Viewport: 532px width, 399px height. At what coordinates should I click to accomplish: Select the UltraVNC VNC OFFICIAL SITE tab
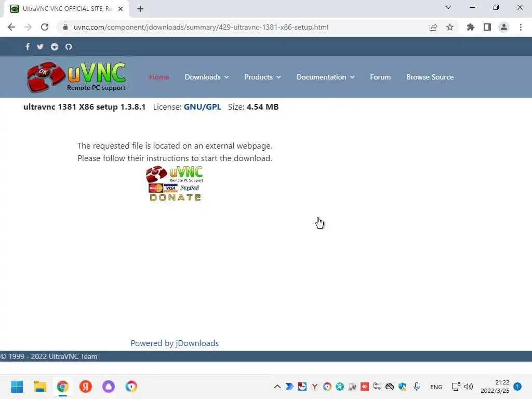66,9
